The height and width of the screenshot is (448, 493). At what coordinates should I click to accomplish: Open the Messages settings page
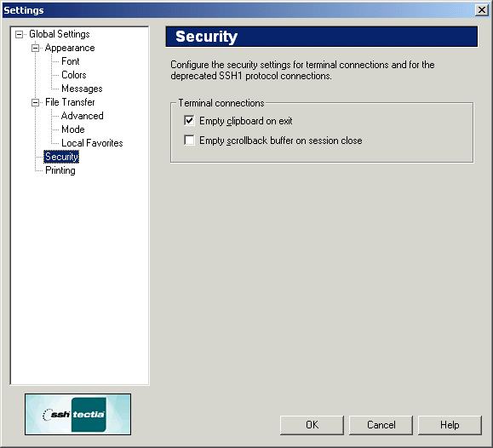tap(82, 89)
